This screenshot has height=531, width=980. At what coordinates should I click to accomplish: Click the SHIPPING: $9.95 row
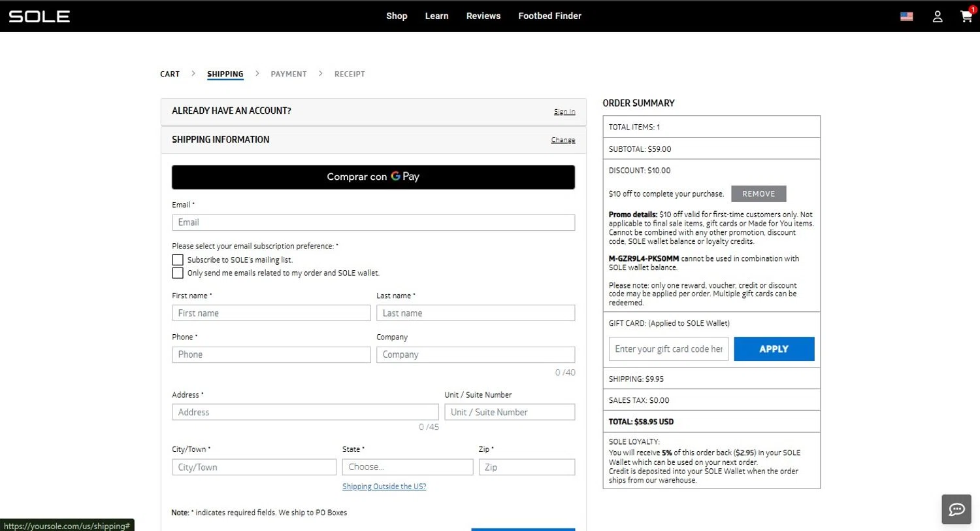[x=711, y=379]
